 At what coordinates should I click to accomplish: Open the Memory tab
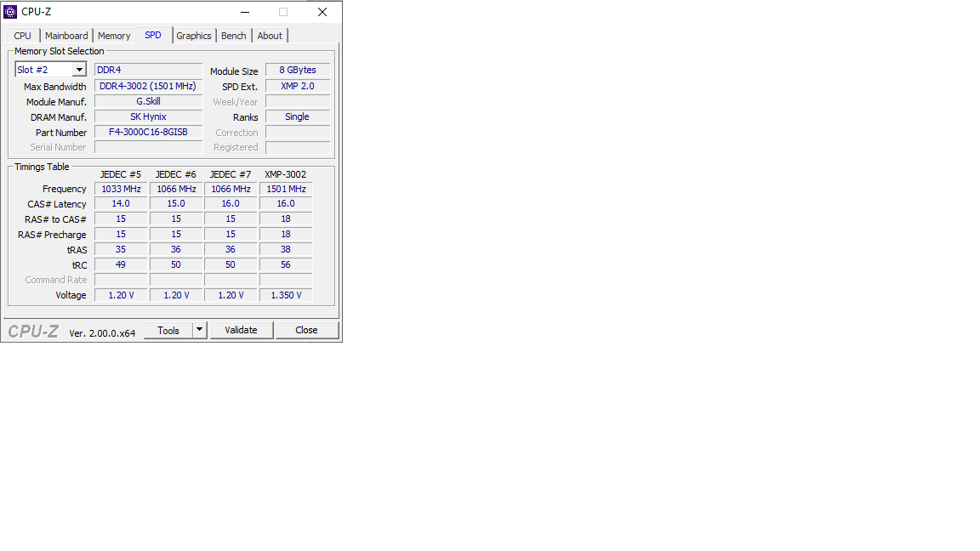(x=114, y=36)
